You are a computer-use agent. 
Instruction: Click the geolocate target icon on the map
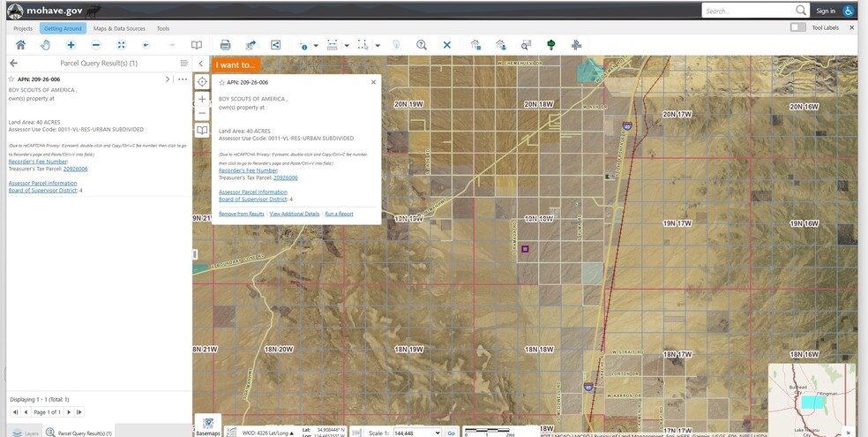[202, 81]
